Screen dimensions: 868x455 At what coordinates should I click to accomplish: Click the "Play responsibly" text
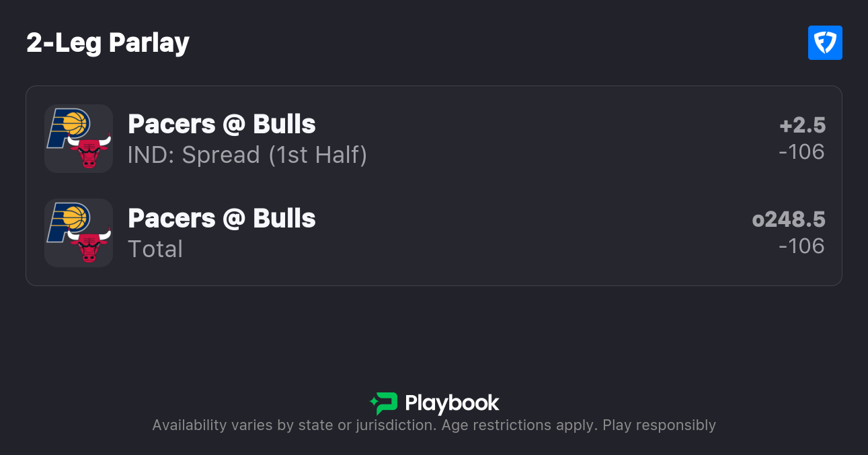click(659, 425)
